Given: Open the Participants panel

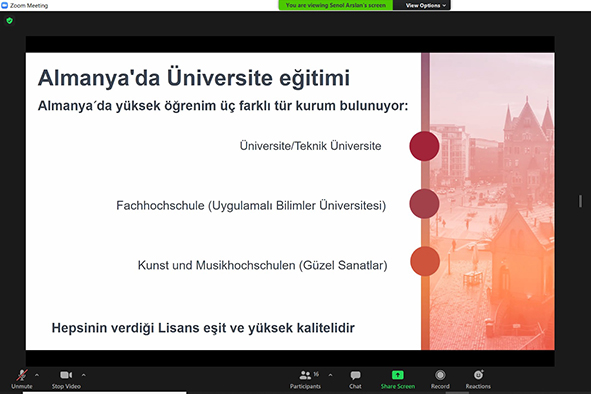Looking at the screenshot, I should click(x=306, y=379).
